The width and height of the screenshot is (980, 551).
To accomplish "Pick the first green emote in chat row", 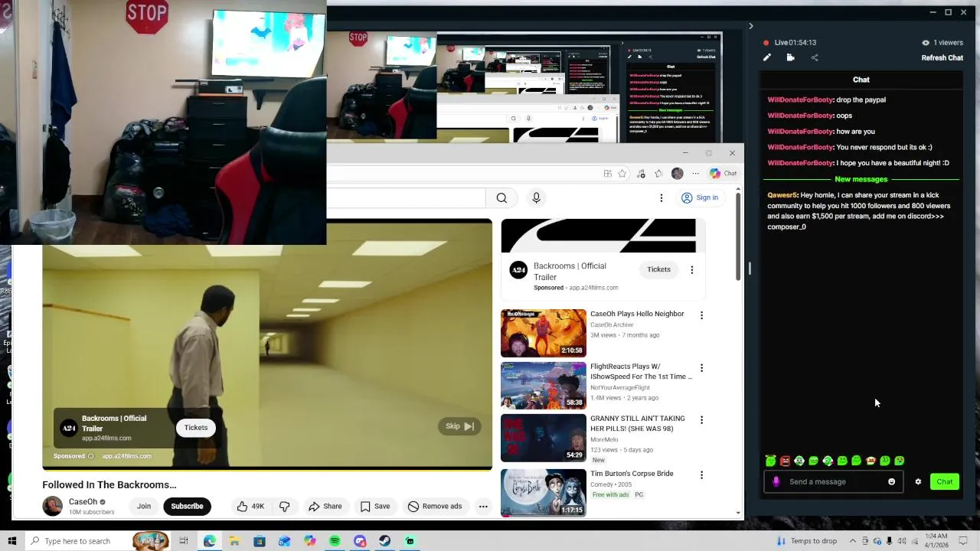I will pos(770,461).
